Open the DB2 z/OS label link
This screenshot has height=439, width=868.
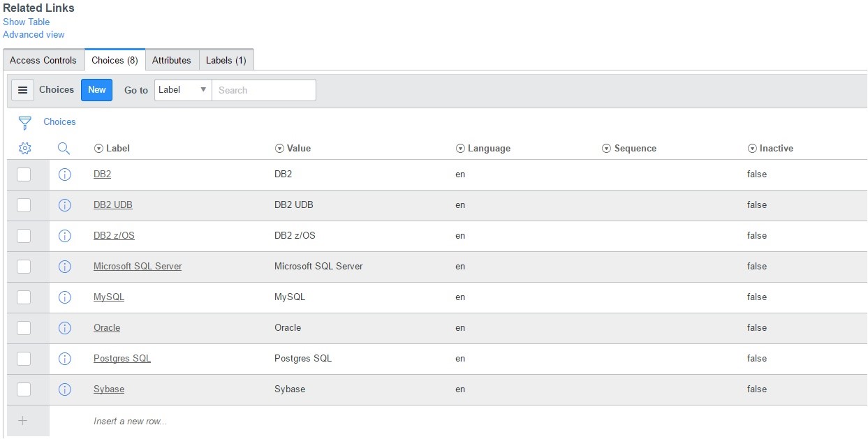pos(114,235)
